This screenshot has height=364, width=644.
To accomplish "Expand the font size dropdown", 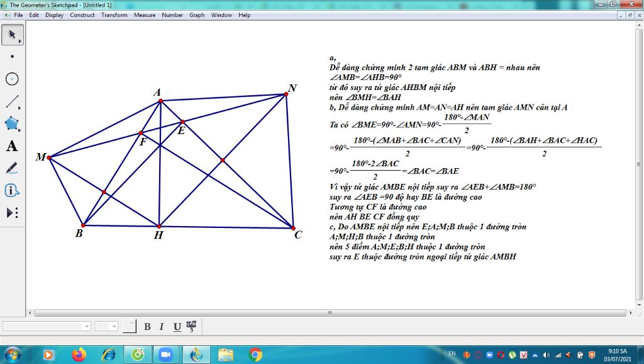I will (114, 327).
